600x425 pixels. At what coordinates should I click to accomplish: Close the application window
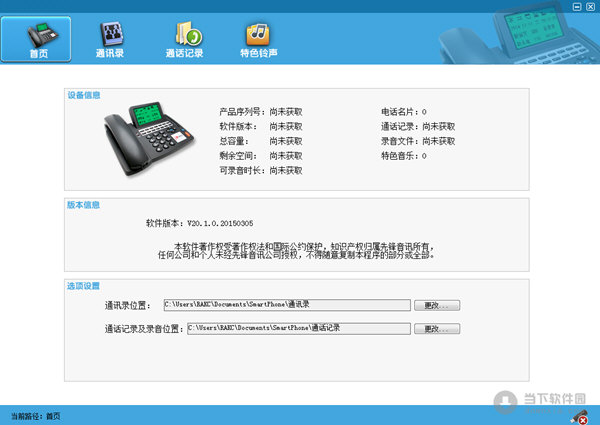pos(590,7)
